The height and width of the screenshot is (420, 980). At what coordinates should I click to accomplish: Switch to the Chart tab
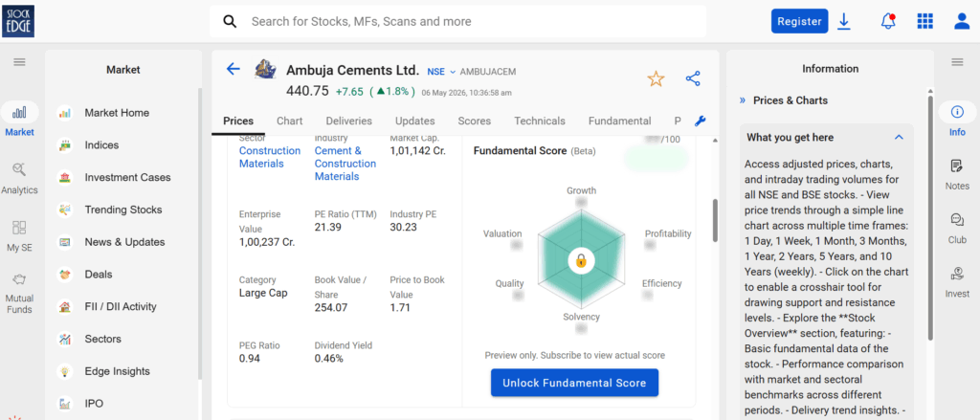pos(289,121)
